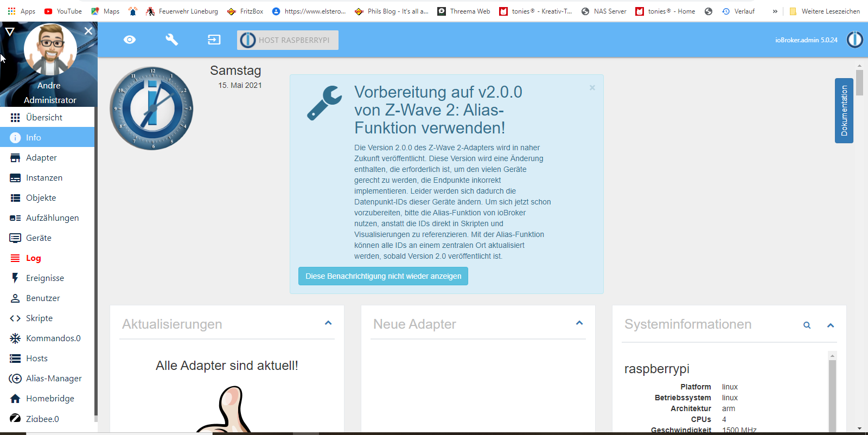Click the Übersicht grid icon
Image resolution: width=868 pixels, height=435 pixels.
[15, 118]
